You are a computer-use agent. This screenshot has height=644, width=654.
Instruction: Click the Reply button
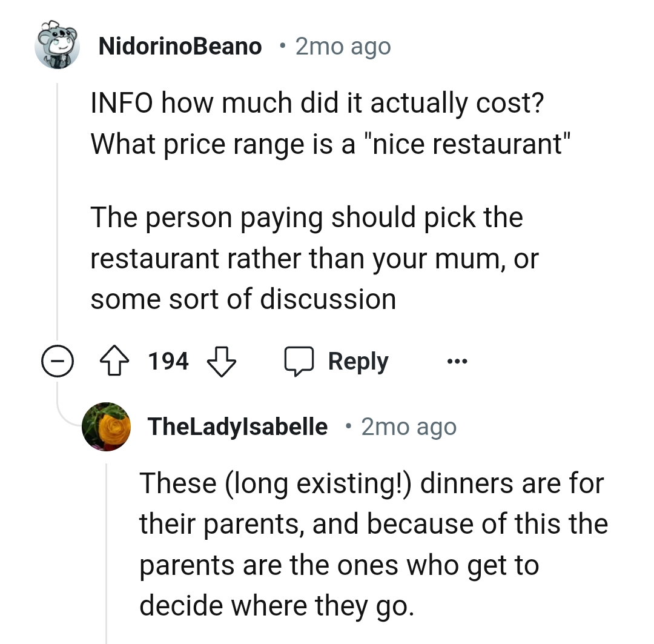click(357, 360)
